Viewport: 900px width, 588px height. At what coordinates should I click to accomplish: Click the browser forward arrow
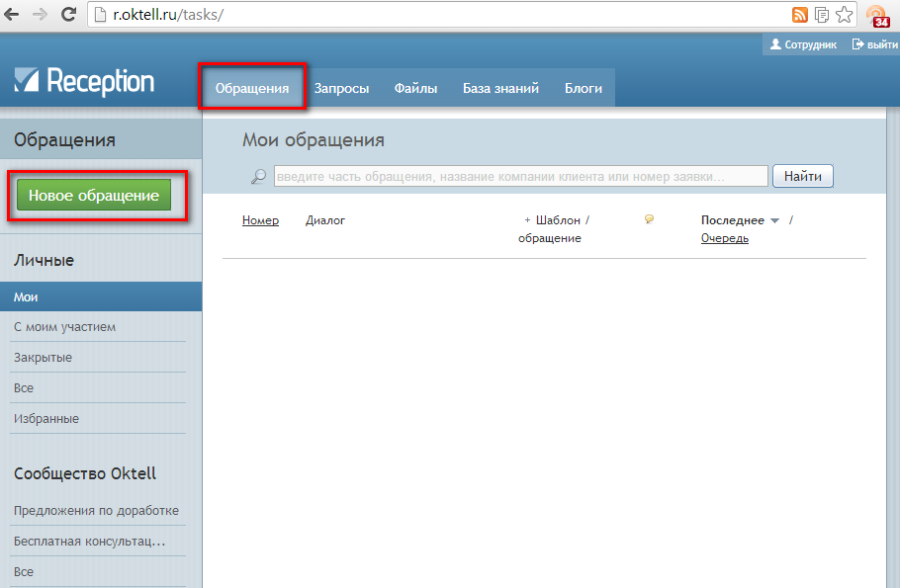[40, 15]
